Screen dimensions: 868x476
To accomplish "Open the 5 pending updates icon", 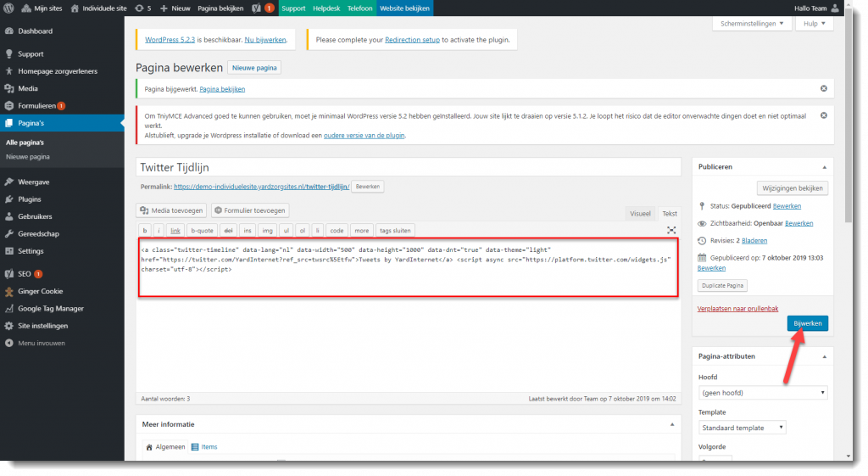I will tap(142, 8).
